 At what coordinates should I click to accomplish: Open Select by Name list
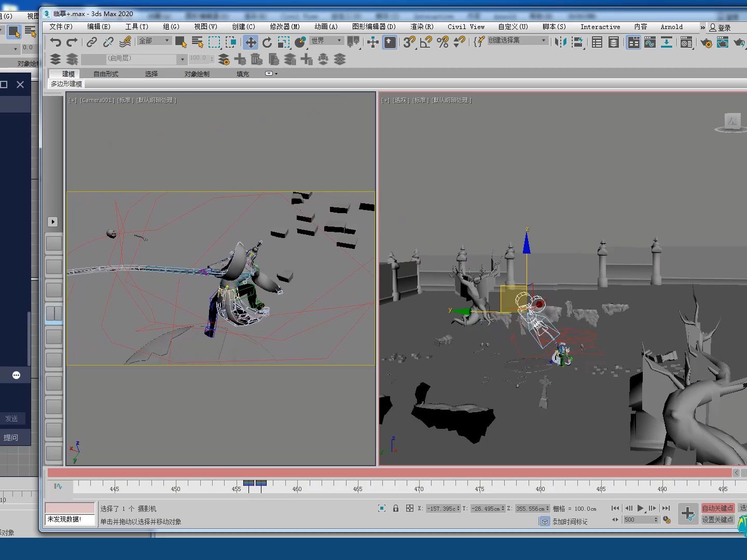pos(197,42)
